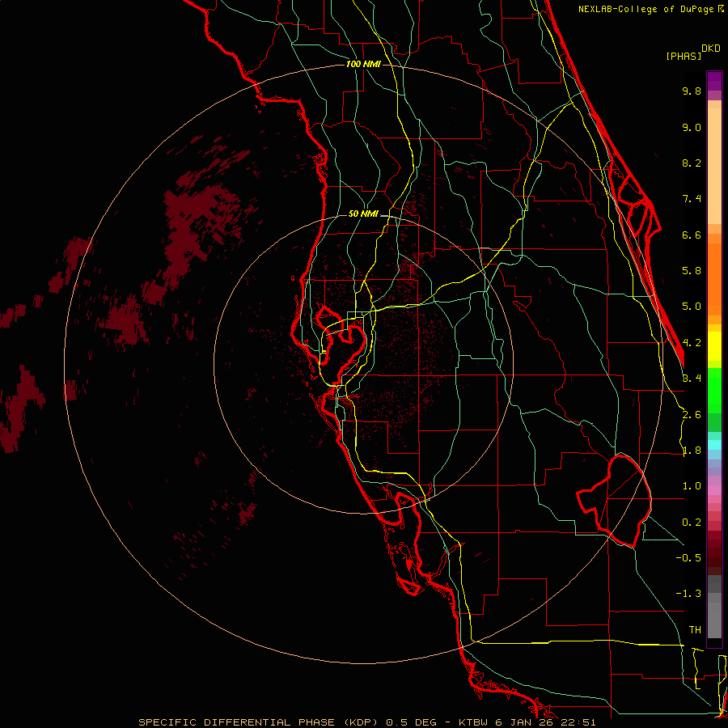Screen dimensions: 728x728
Task: Select the 6.6 legend value
Action: (692, 235)
